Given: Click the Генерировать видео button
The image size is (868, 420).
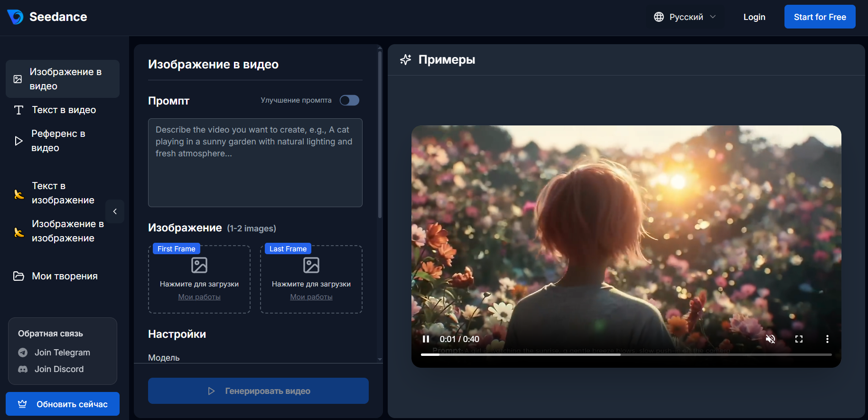Looking at the screenshot, I should click(258, 391).
